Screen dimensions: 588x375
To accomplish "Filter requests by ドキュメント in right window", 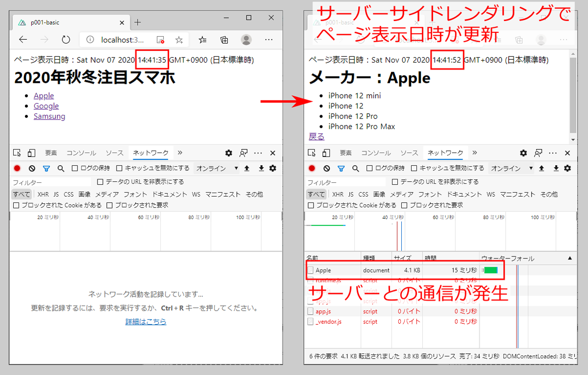I will [x=464, y=194].
